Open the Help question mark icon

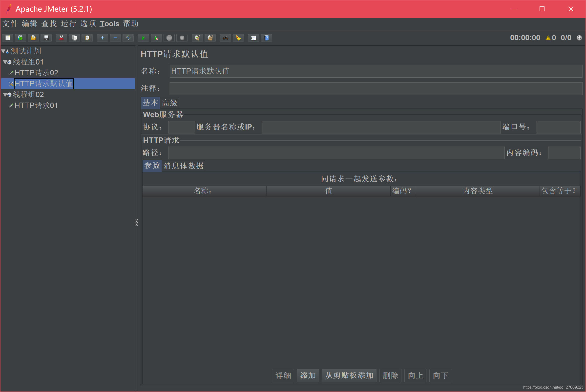point(267,38)
